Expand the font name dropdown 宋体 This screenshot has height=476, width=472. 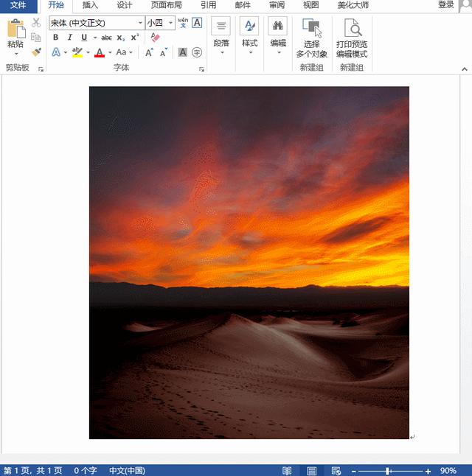(140, 23)
